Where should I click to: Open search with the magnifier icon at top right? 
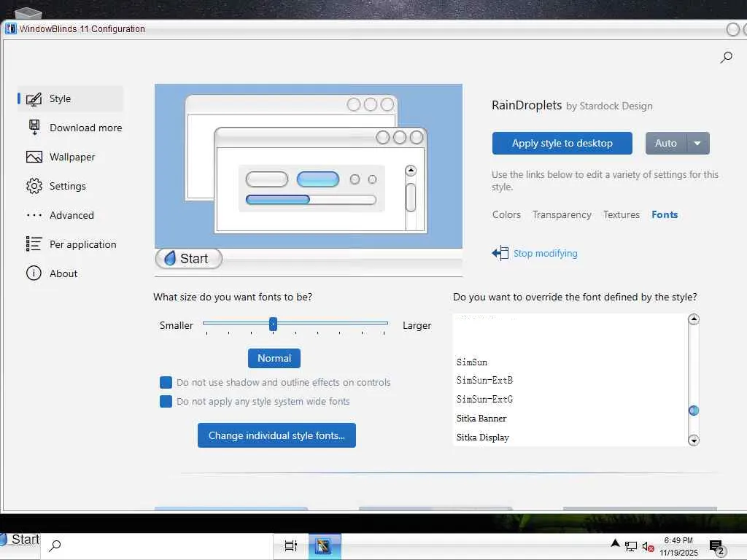pyautogui.click(x=726, y=58)
